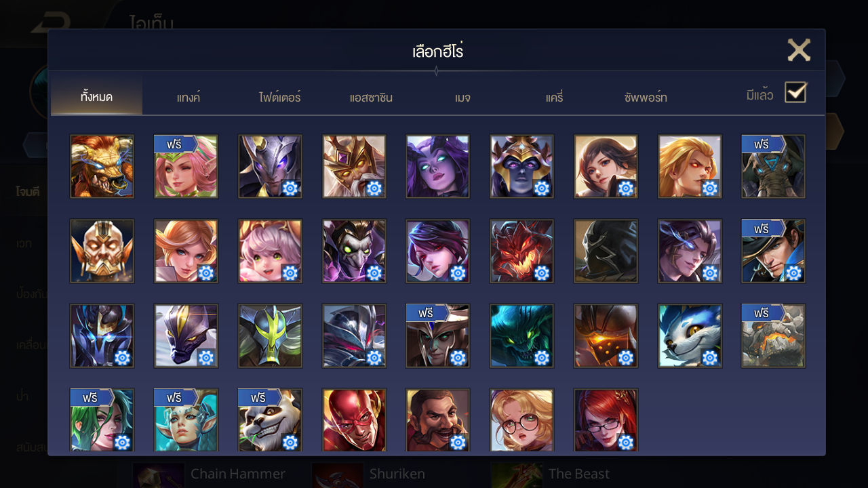868x488 pixels.
Task: Open the แครี่ tab
Action: (554, 98)
